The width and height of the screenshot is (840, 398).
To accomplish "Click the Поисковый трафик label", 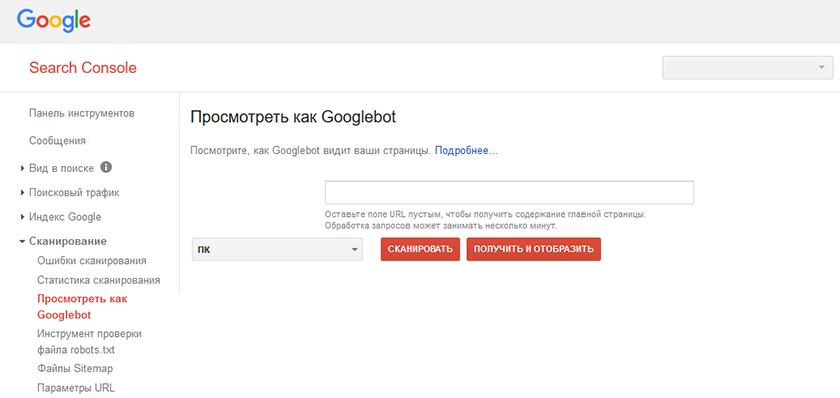I will click(74, 193).
